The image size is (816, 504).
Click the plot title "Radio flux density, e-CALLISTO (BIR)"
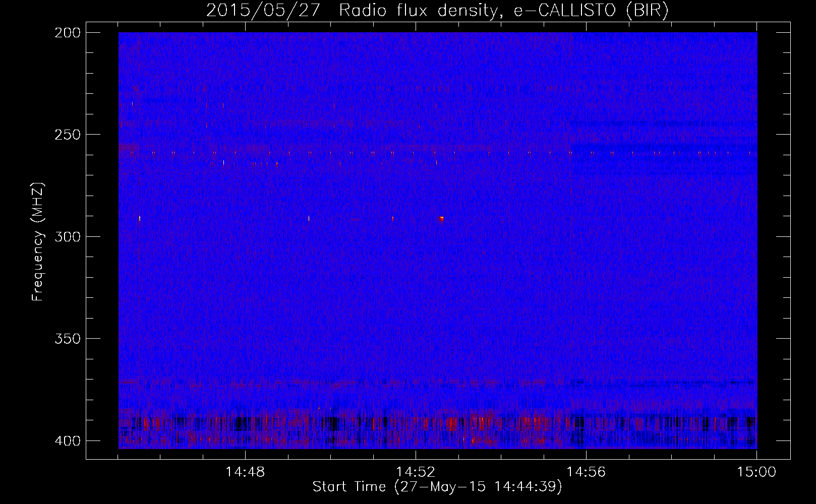tap(503, 10)
